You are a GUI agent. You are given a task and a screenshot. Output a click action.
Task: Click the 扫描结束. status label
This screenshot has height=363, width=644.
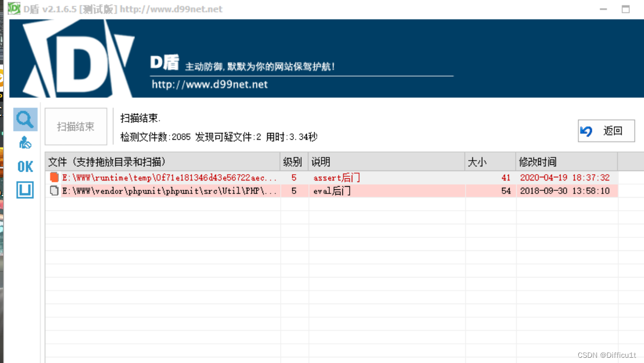141,118
